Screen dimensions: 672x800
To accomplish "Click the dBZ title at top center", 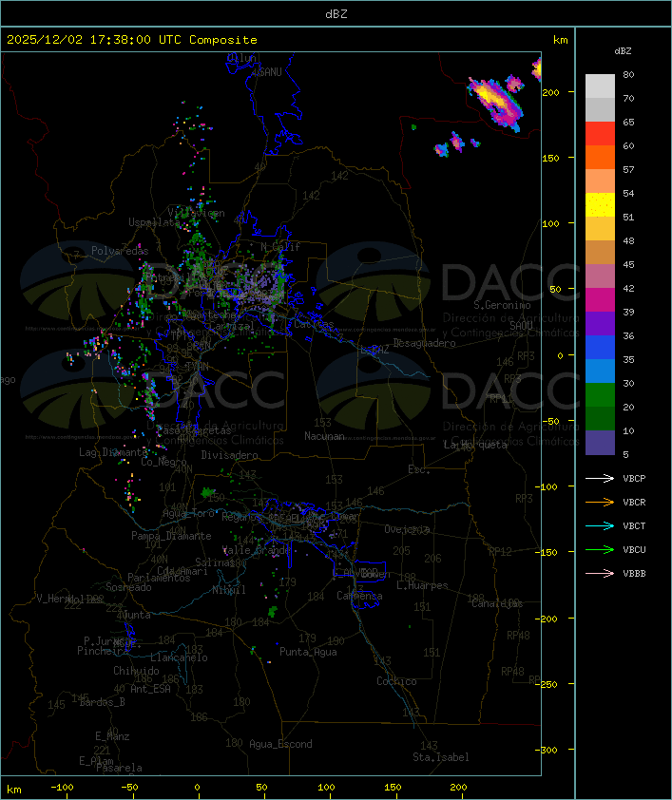I will (x=336, y=14).
